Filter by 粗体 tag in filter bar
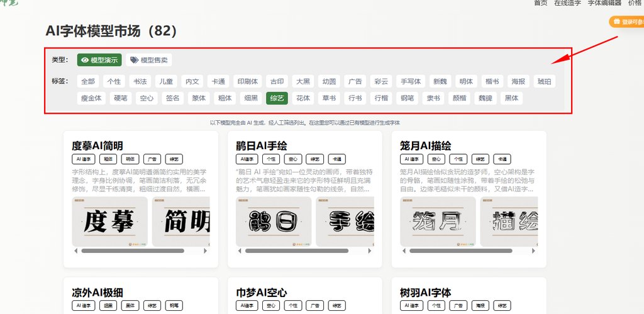 click(225, 98)
